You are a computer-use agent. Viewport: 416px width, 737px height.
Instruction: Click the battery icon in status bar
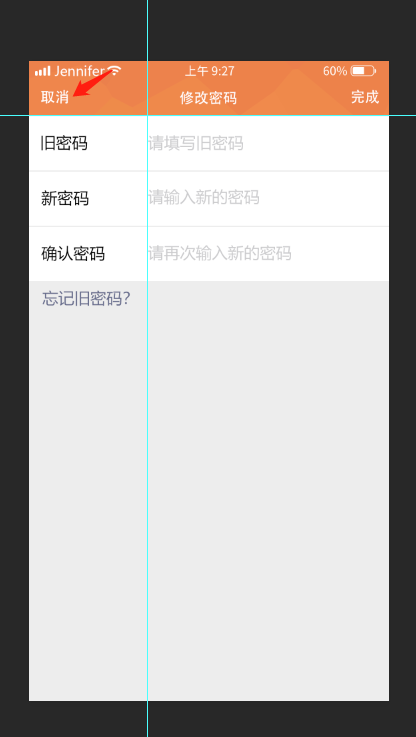tap(363, 71)
